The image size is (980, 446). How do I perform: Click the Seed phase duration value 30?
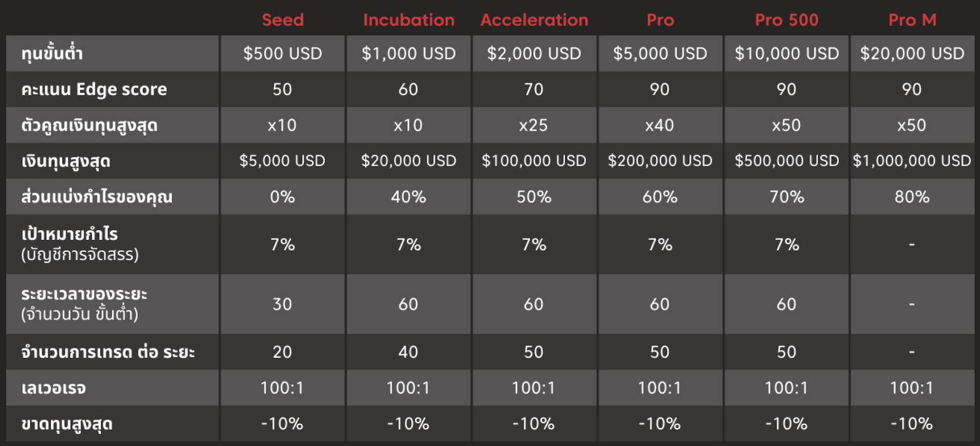click(x=283, y=304)
